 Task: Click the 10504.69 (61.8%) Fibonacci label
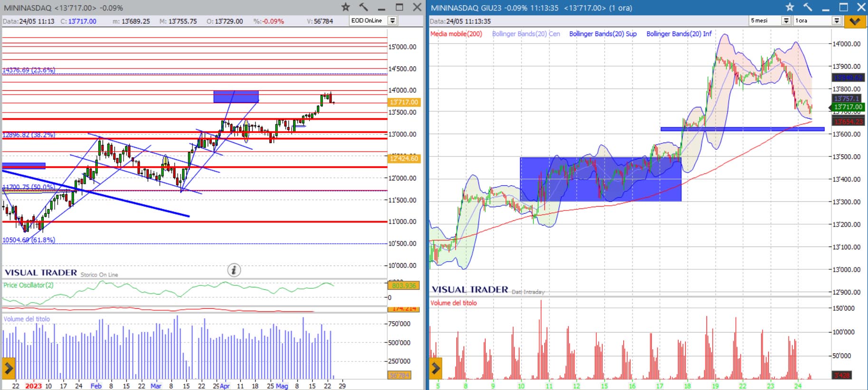pos(29,240)
